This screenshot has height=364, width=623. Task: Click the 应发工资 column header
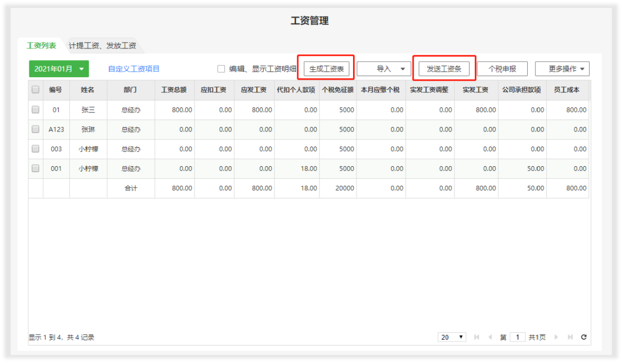click(254, 90)
